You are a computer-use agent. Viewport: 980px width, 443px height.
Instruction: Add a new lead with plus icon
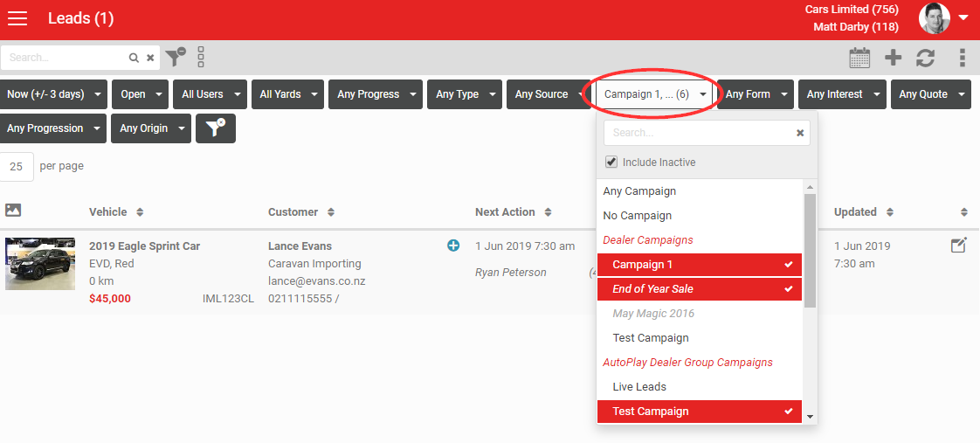[893, 58]
